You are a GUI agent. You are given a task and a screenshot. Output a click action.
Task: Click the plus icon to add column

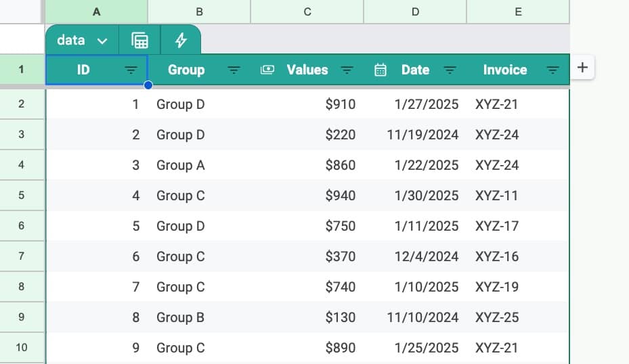point(582,67)
